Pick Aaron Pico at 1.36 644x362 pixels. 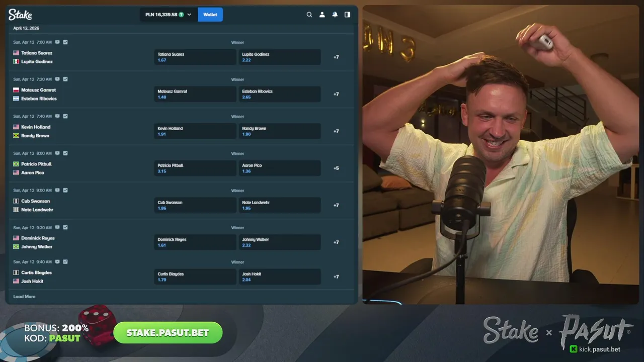click(280, 168)
